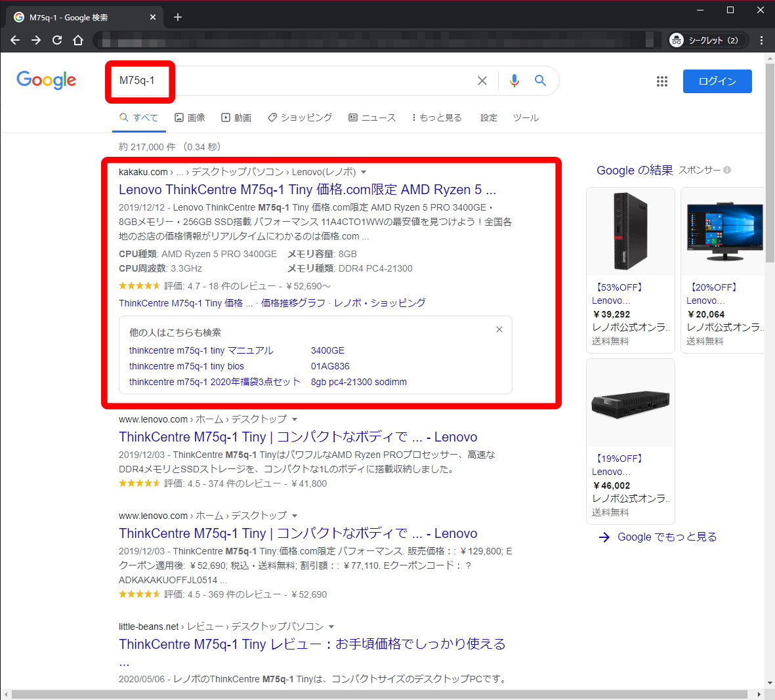Click the vertical scrollbar thumb
This screenshot has width=775, height=700.
[x=770, y=163]
